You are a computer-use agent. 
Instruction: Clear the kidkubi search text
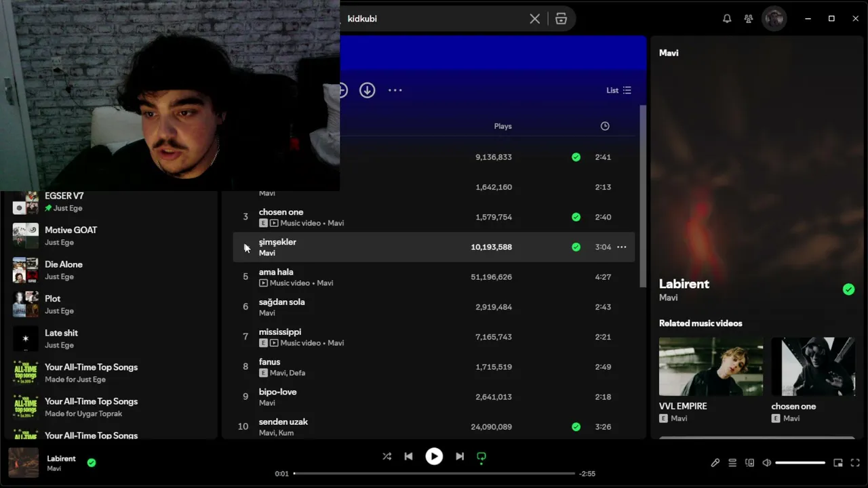(x=535, y=19)
